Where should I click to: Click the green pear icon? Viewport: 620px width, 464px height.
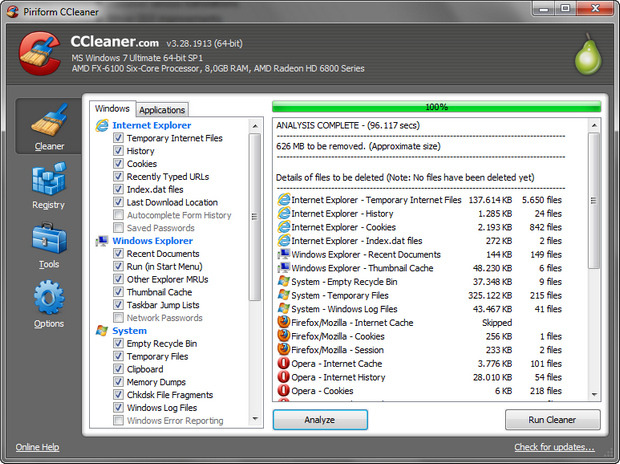pyautogui.click(x=588, y=54)
